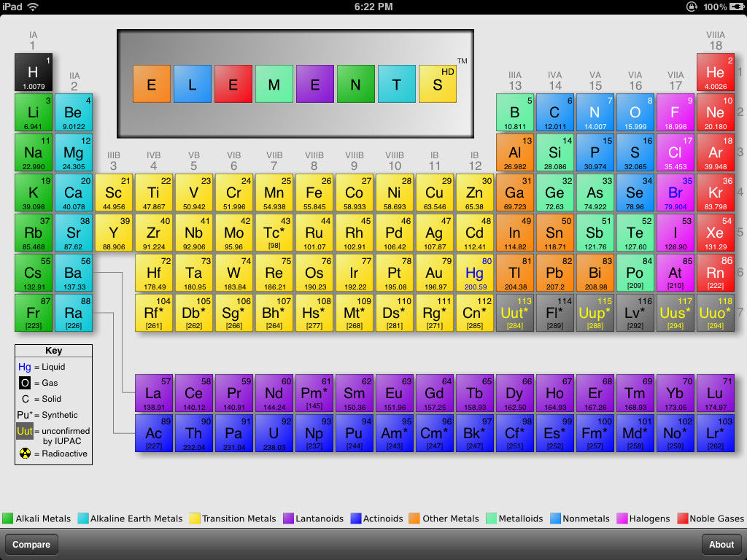Screen dimensions: 747x560
Task: Tap the Xenon (Xe) tile
Action: point(716,233)
